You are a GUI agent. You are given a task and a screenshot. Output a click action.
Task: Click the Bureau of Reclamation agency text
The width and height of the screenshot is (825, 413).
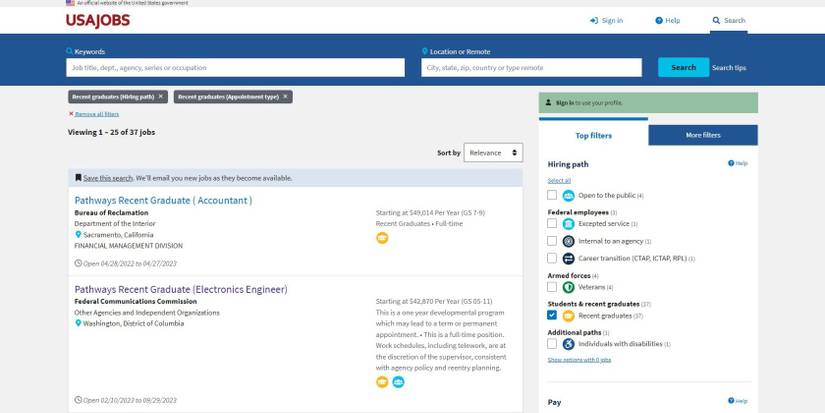pyautogui.click(x=112, y=213)
